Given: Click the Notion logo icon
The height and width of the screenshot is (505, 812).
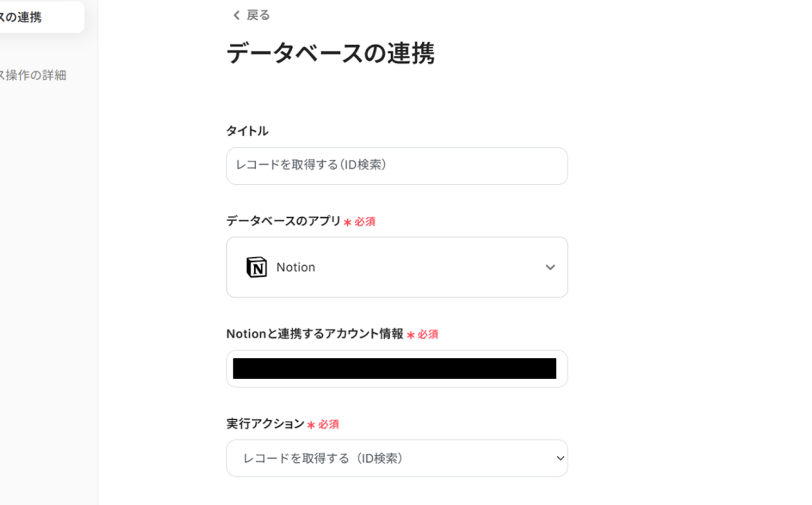Looking at the screenshot, I should [256, 267].
